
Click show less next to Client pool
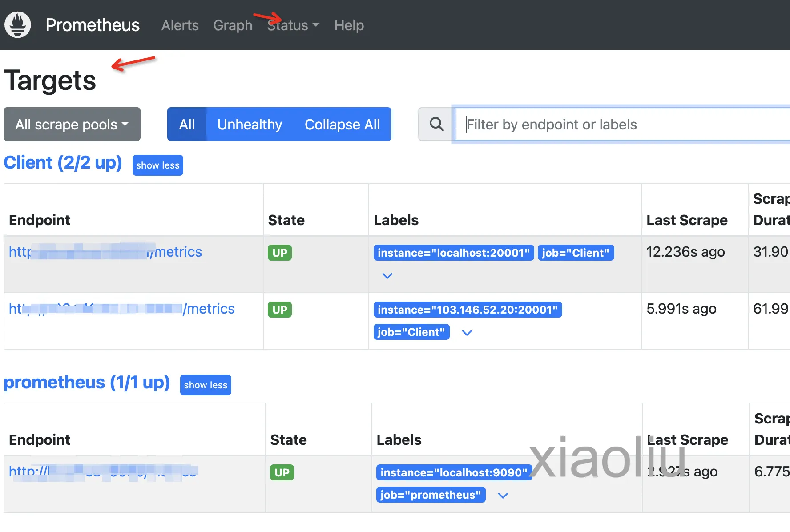click(x=158, y=165)
